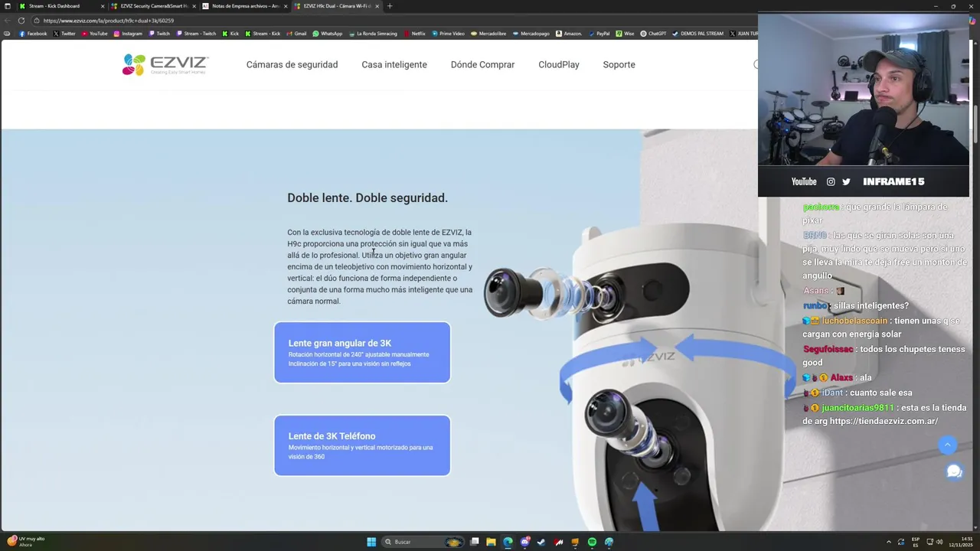Open a new browser tab
Viewport: 980px width, 551px height.
pyautogui.click(x=390, y=6)
